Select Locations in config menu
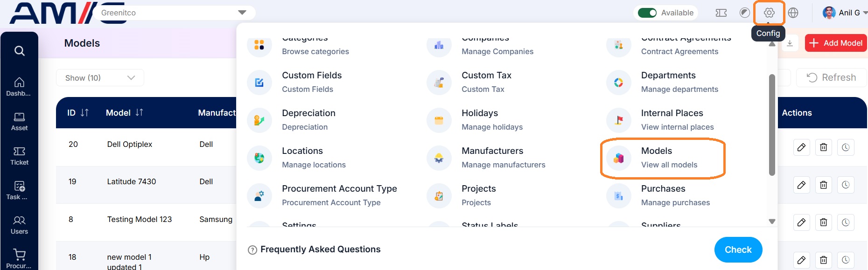868x270 pixels. (x=297, y=158)
